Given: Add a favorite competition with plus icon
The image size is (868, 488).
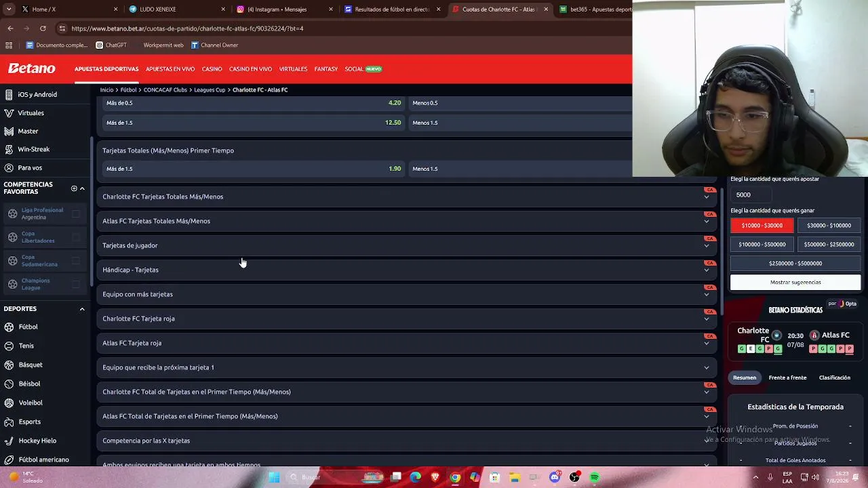Looking at the screenshot, I should click(x=74, y=188).
